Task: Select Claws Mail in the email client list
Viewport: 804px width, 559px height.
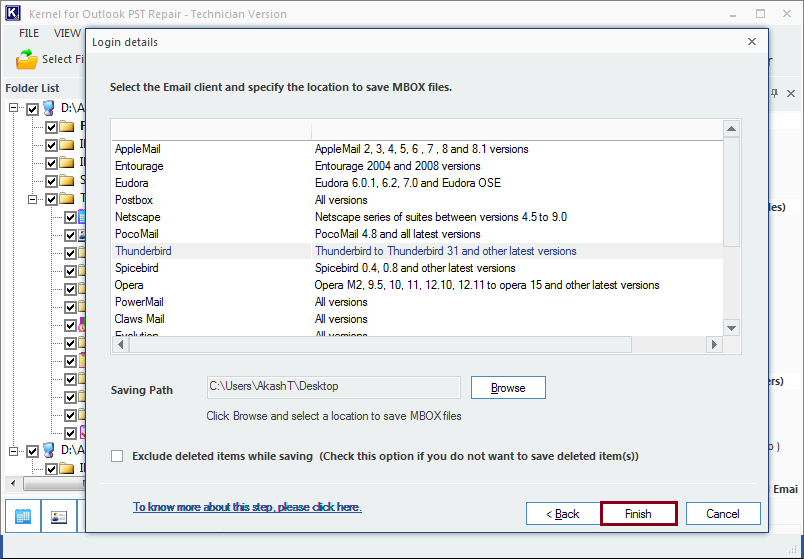Action: click(139, 319)
